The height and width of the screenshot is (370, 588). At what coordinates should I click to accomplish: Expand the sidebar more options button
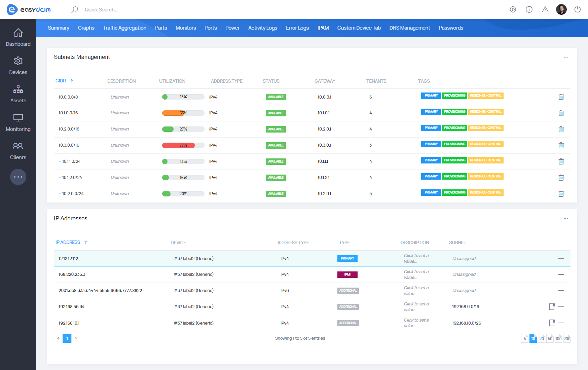[x=18, y=177]
